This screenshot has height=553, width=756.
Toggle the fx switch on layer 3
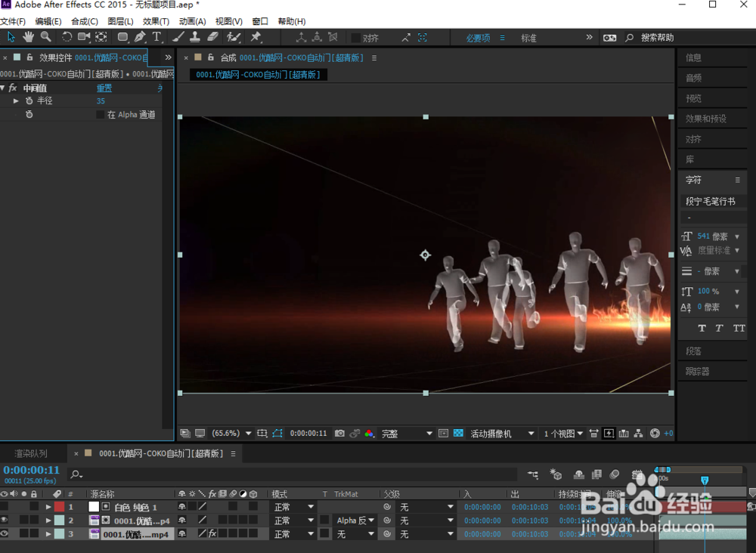212,533
